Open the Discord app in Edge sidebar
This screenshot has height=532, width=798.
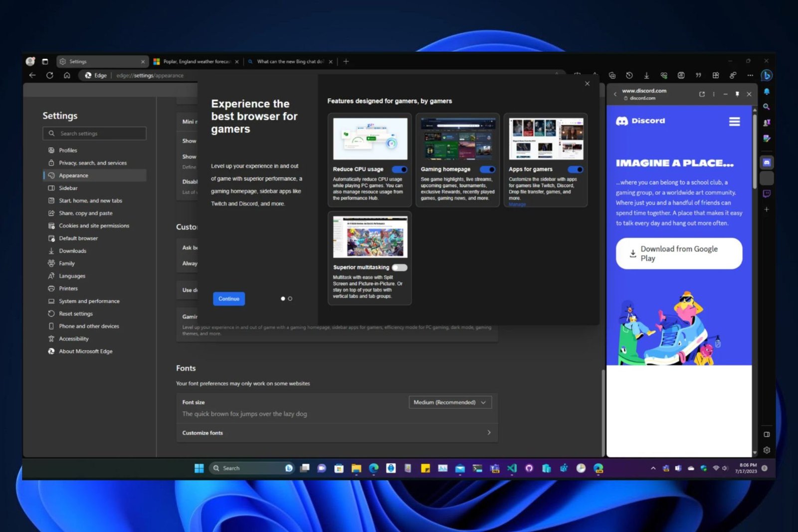click(767, 163)
